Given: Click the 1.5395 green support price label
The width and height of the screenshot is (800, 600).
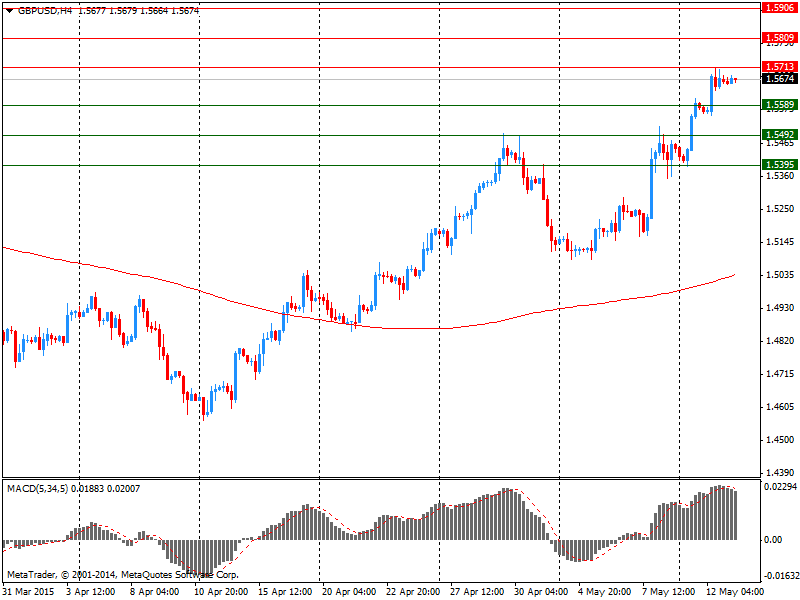Looking at the screenshot, I should point(779,164).
